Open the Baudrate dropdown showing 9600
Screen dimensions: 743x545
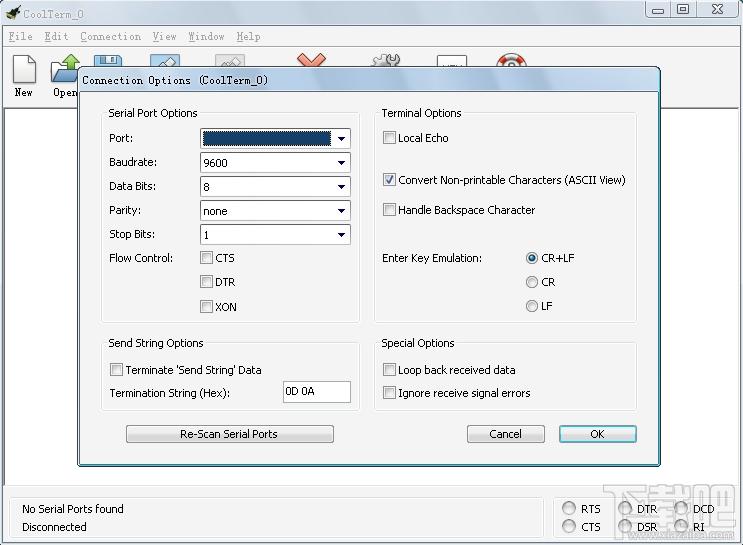[x=275, y=163]
